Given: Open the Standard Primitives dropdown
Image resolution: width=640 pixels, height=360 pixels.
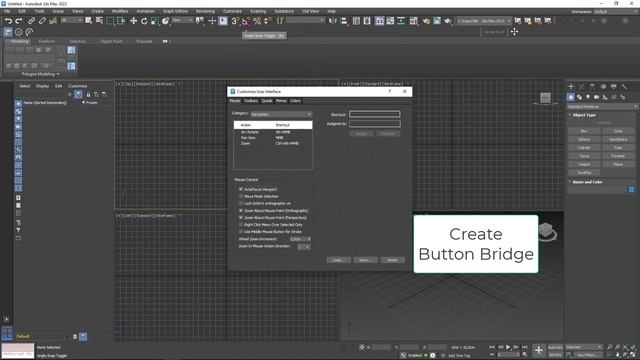Looking at the screenshot, I should (x=602, y=107).
